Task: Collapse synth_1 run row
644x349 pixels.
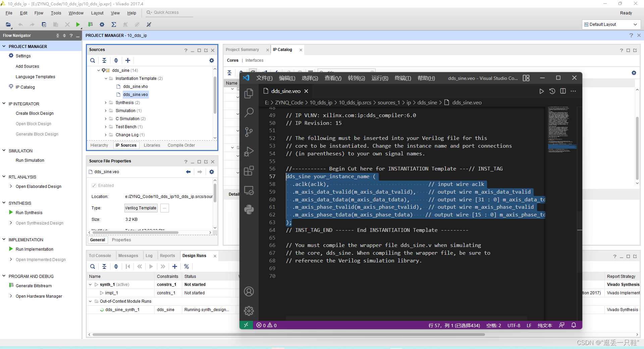Action: [90, 285]
